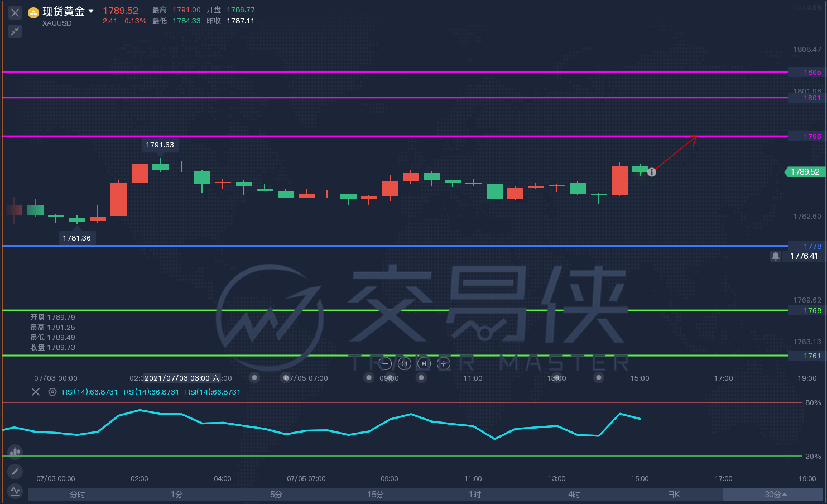827x504 pixels.
Task: Switch to the 日K timeframe tab
Action: tap(674, 495)
